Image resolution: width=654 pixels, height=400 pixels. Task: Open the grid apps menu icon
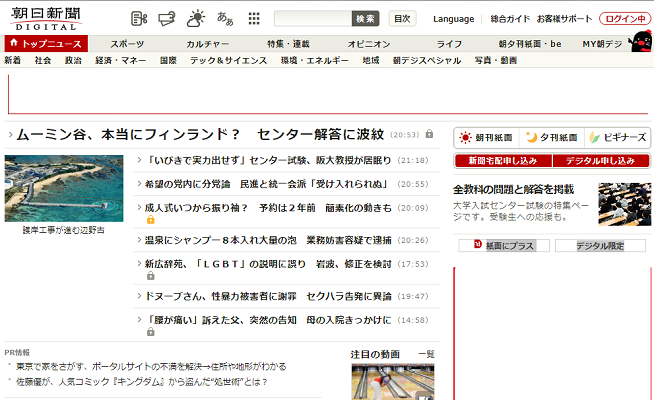pyautogui.click(x=254, y=19)
